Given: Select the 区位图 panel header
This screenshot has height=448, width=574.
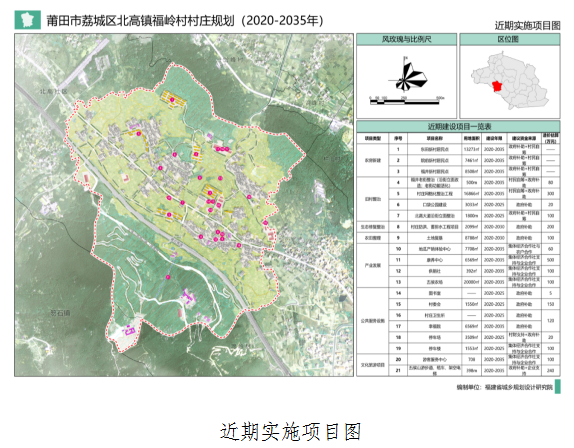Looking at the screenshot, I should (x=510, y=39).
